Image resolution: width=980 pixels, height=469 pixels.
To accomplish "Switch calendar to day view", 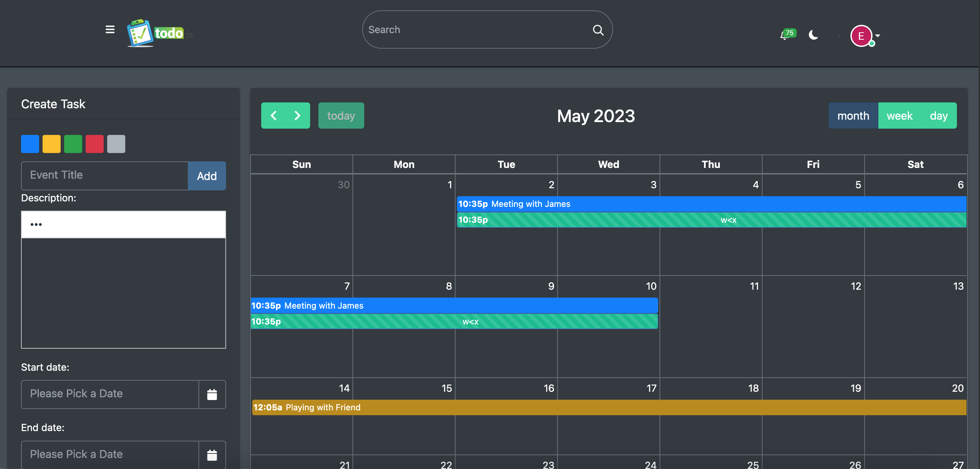I will [939, 116].
